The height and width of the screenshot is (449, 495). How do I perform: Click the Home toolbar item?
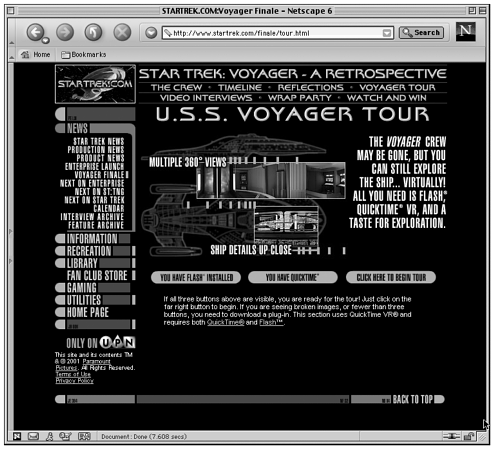click(35, 54)
